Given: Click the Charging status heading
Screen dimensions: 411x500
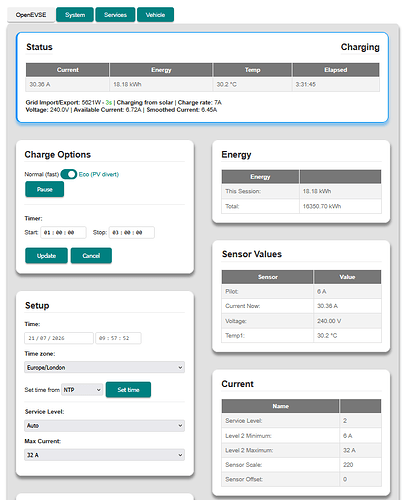Looking at the screenshot, I should pyautogui.click(x=360, y=47).
